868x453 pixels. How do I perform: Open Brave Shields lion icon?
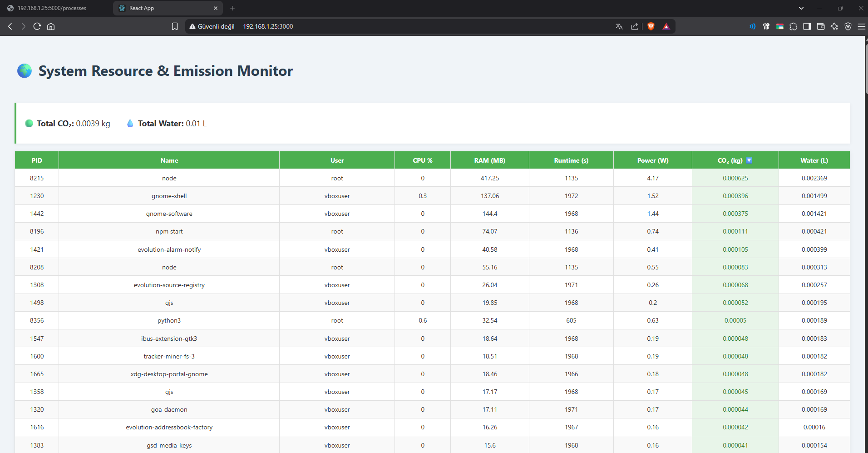click(x=651, y=26)
